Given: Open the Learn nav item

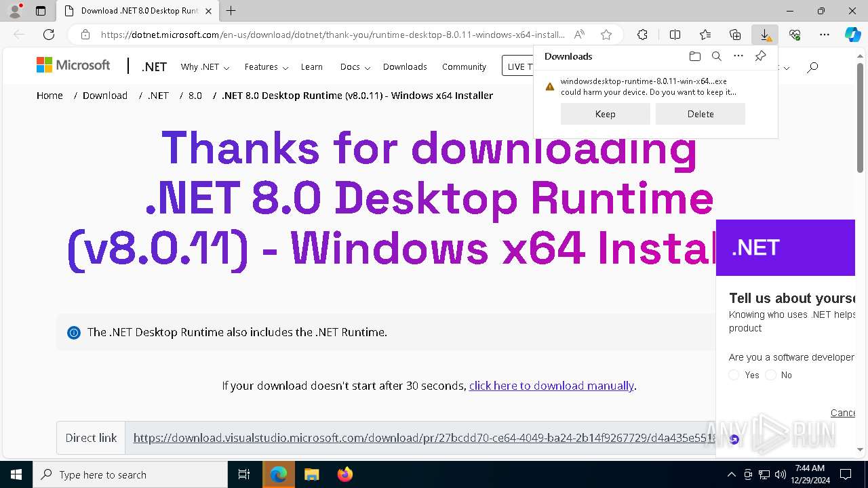Looking at the screenshot, I should [x=312, y=66].
